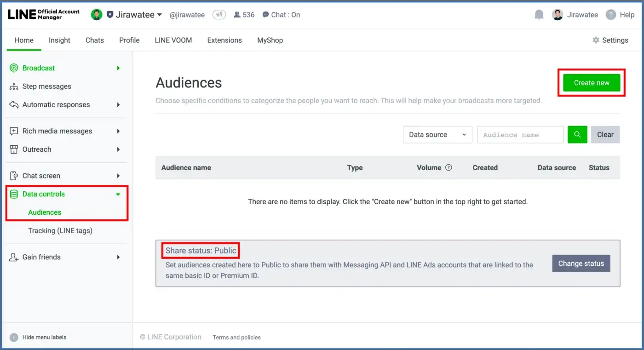Expand the Chat screen submenu arrow
644x350 pixels.
[118, 176]
